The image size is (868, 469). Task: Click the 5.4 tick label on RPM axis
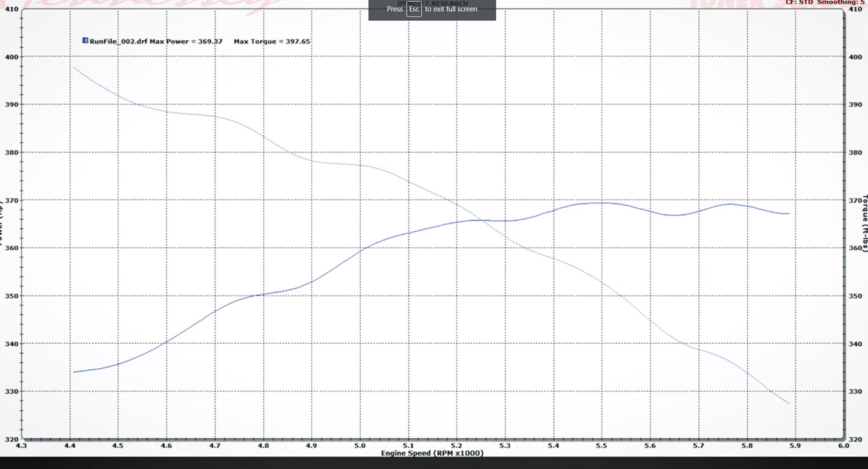(553, 446)
